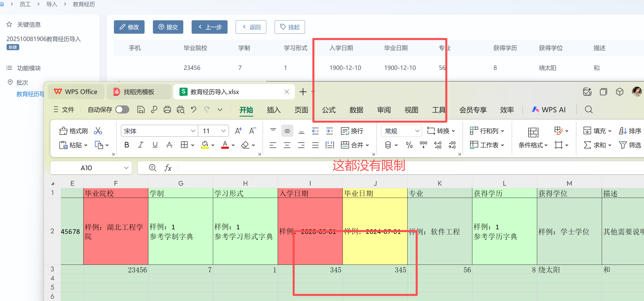Click the 返回 button
Image resolution: width=644 pixels, height=301 pixels.
pyautogui.click(x=251, y=27)
